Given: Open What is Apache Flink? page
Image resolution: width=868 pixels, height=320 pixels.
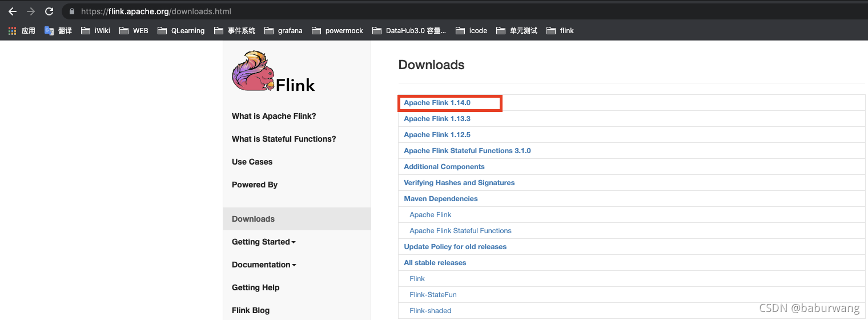Looking at the screenshot, I should [274, 116].
